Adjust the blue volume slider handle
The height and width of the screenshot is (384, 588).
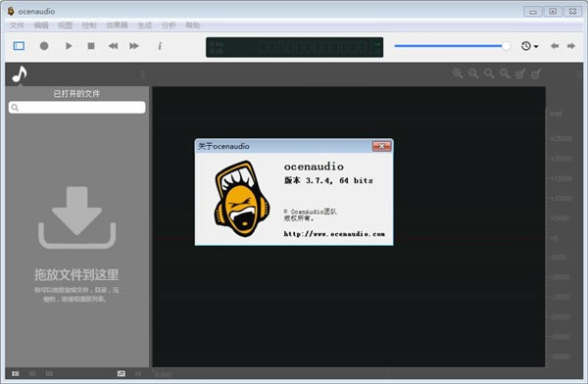pyautogui.click(x=506, y=46)
